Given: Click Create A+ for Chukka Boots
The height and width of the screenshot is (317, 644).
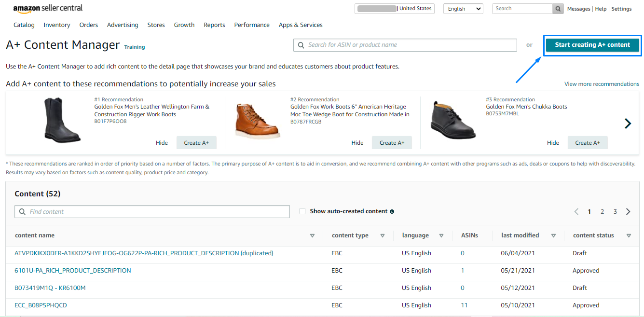Looking at the screenshot, I should 588,143.
